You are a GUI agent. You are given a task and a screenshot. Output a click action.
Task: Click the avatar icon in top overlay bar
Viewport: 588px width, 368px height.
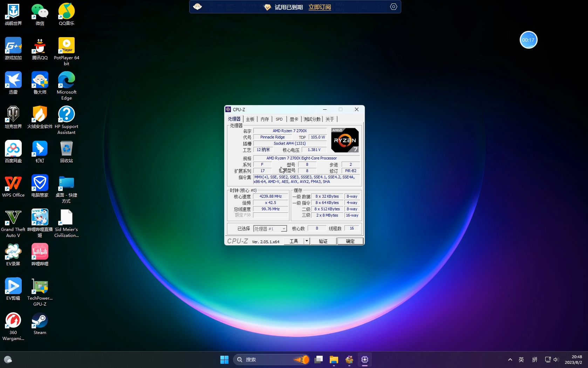click(197, 7)
